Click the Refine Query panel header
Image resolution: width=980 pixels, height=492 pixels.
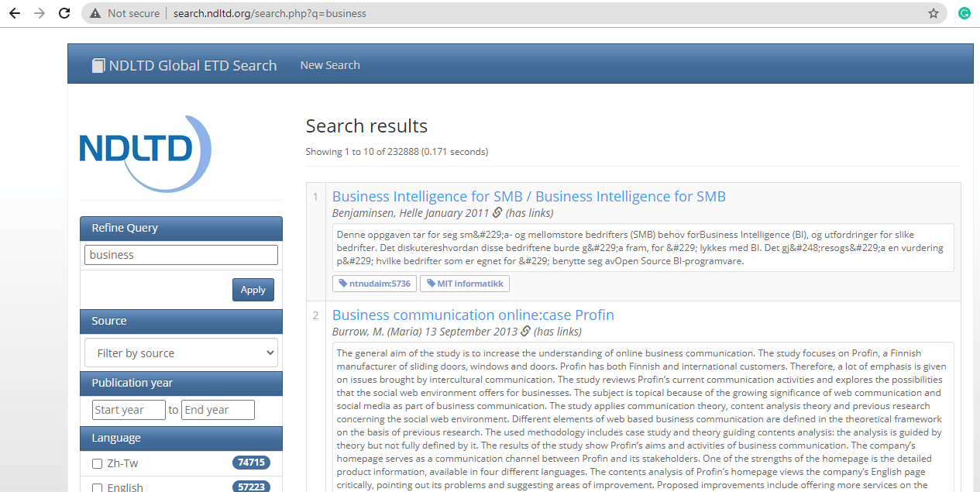coord(181,228)
